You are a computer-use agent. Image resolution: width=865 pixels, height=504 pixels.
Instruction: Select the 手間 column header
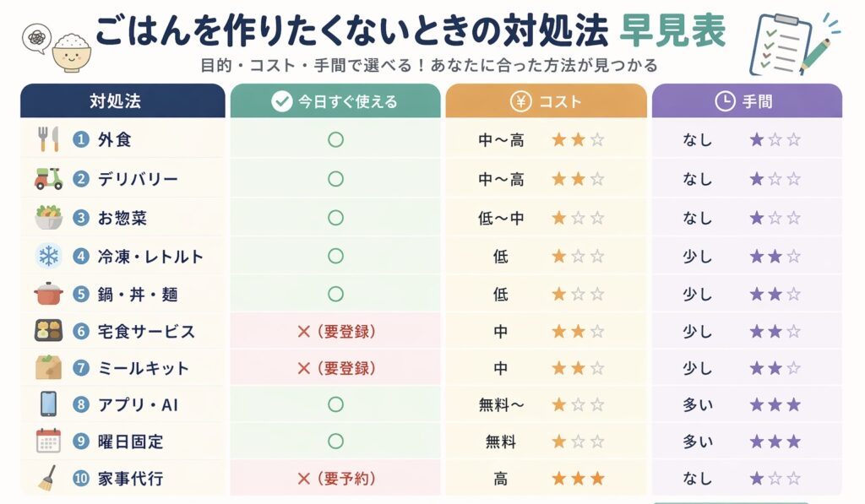(x=747, y=101)
